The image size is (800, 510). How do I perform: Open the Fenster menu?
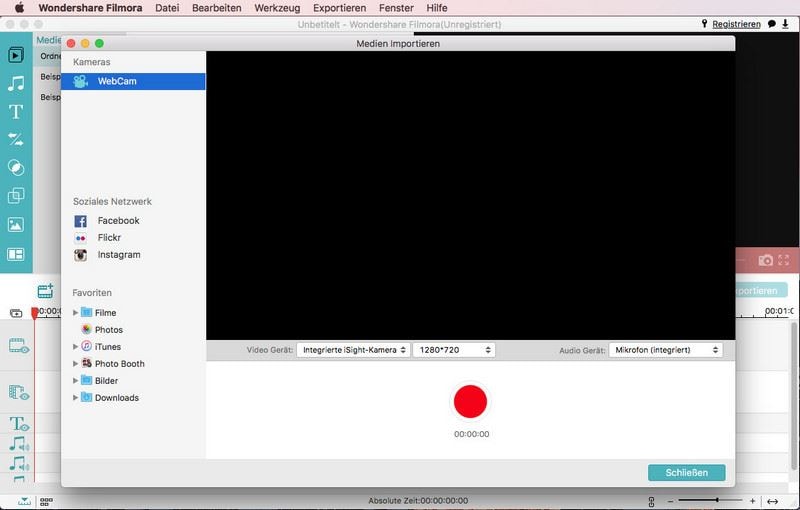click(x=396, y=8)
